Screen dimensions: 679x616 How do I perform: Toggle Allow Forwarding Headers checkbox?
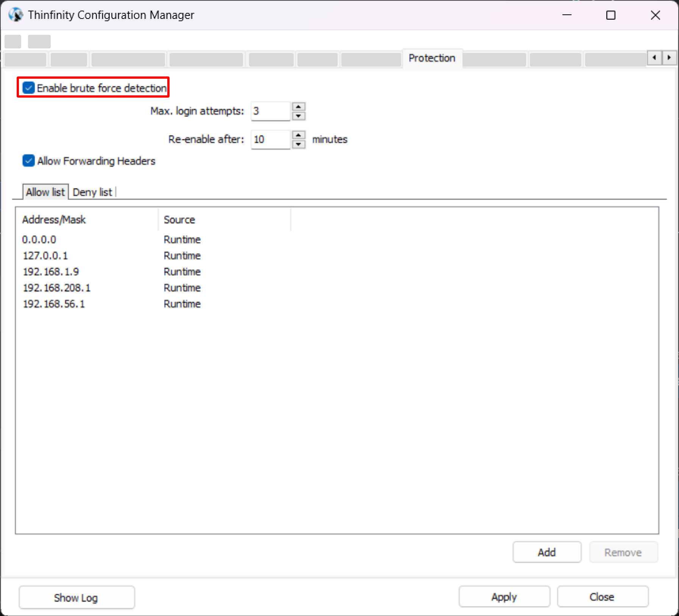click(x=28, y=161)
